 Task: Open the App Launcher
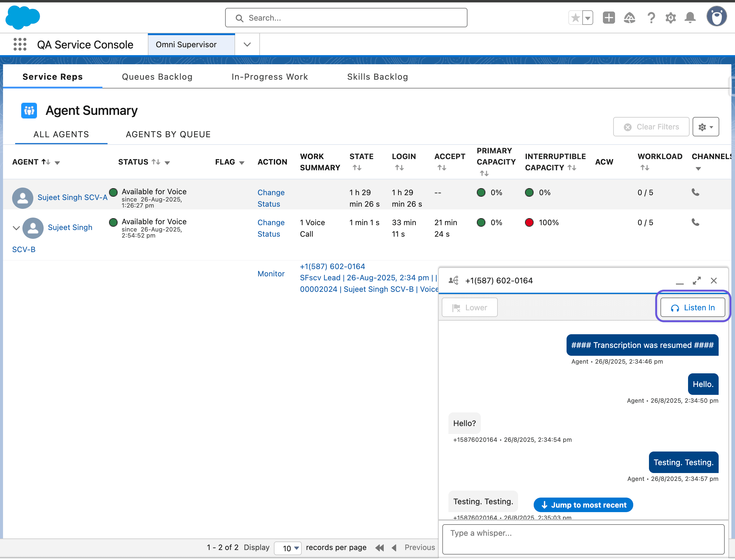[x=20, y=44]
